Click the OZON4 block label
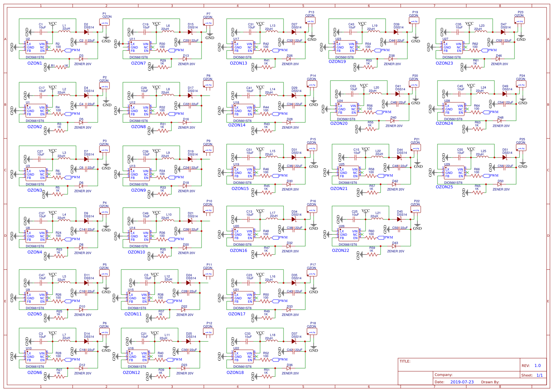This screenshot has height=392, width=554. point(35,252)
